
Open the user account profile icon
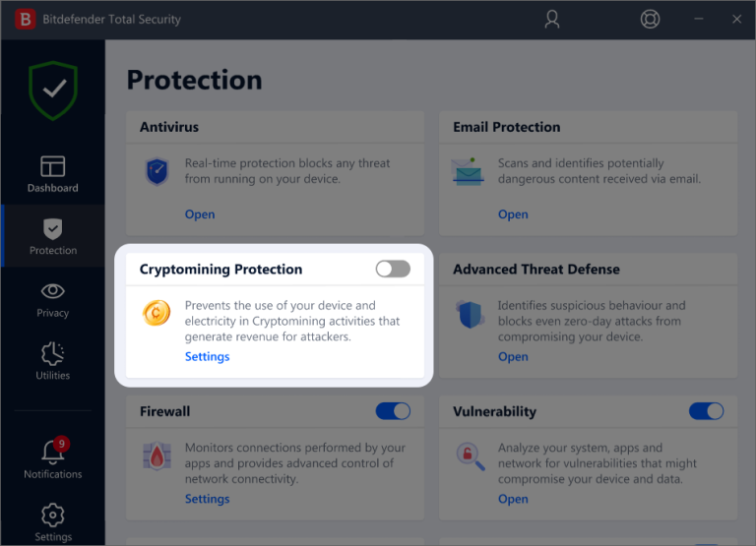click(x=553, y=19)
